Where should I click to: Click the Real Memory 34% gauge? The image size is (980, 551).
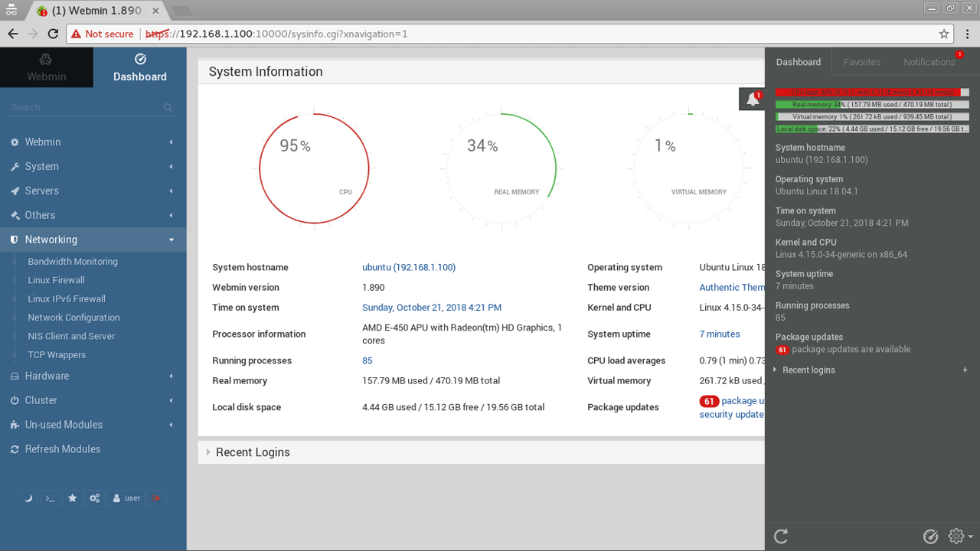coord(500,169)
